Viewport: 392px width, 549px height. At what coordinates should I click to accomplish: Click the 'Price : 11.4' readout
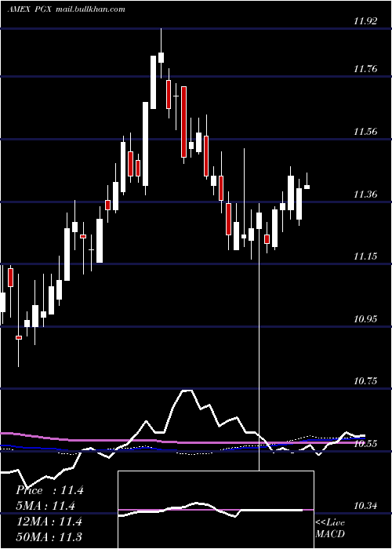(x=49, y=490)
